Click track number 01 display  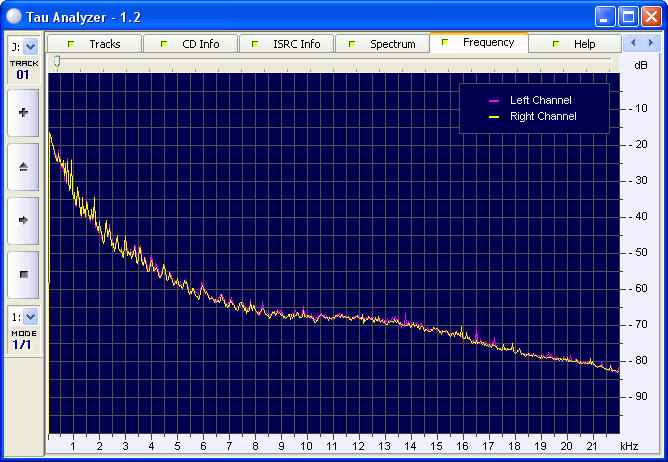pos(23,75)
